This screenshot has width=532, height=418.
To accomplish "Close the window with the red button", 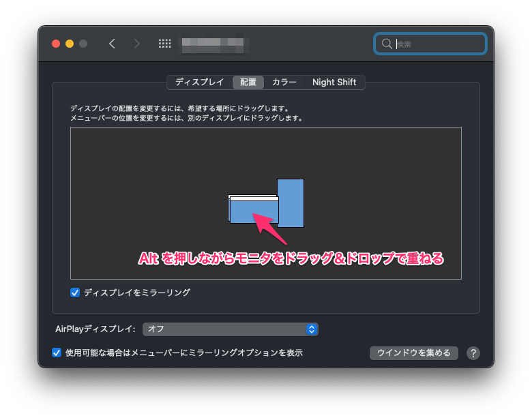I will point(56,44).
